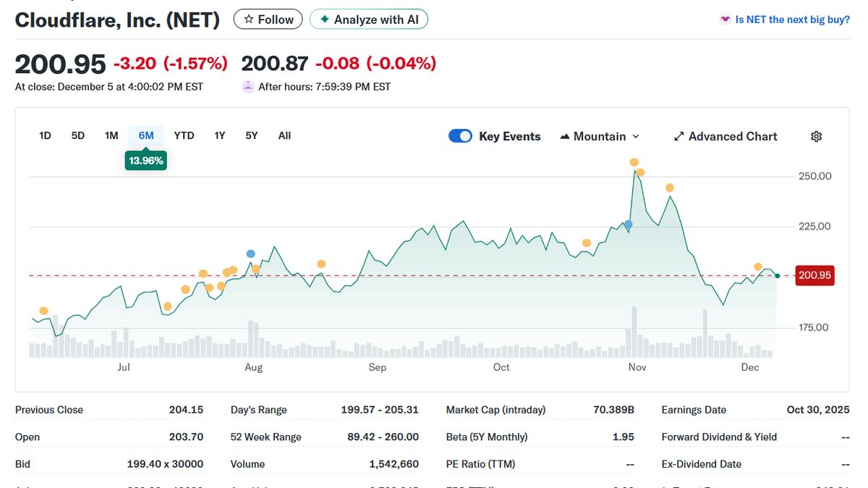This screenshot has width=868, height=488.
Task: Click the orange event dot in mid-August
Action: [x=321, y=264]
